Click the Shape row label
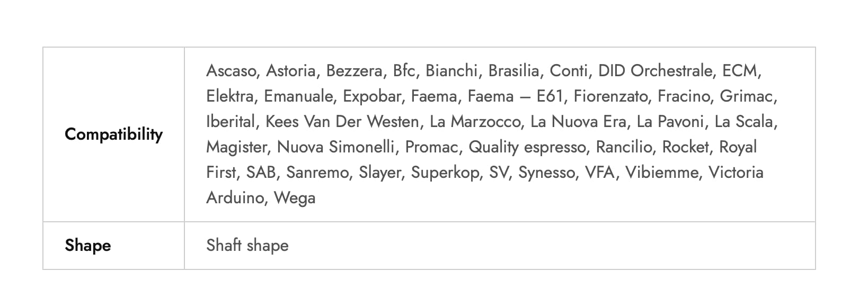This screenshot has height=307, width=868. [x=88, y=246]
